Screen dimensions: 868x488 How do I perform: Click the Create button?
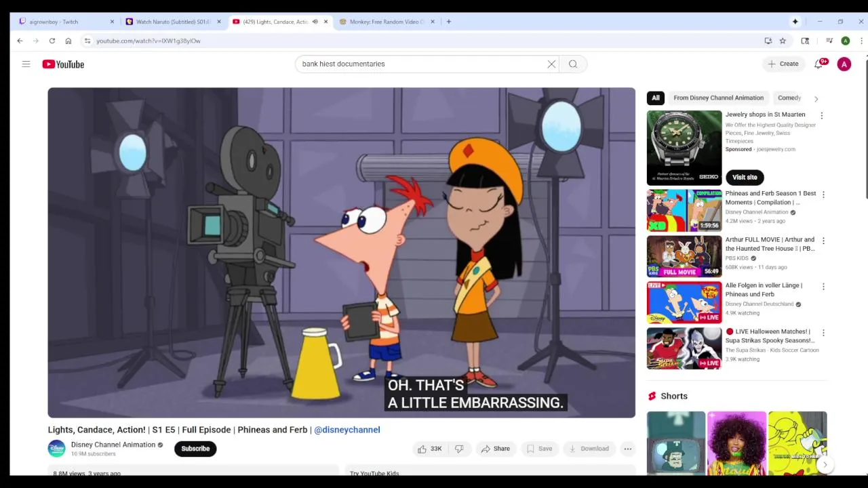[x=783, y=64]
